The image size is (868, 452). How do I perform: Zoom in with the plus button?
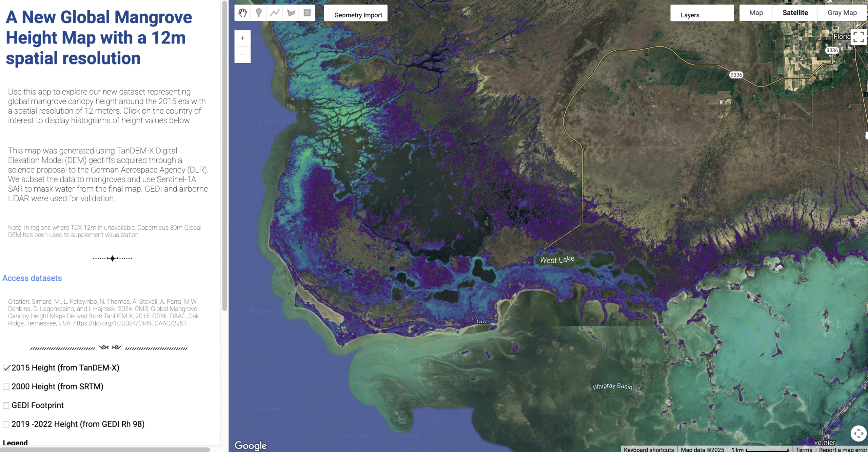242,38
